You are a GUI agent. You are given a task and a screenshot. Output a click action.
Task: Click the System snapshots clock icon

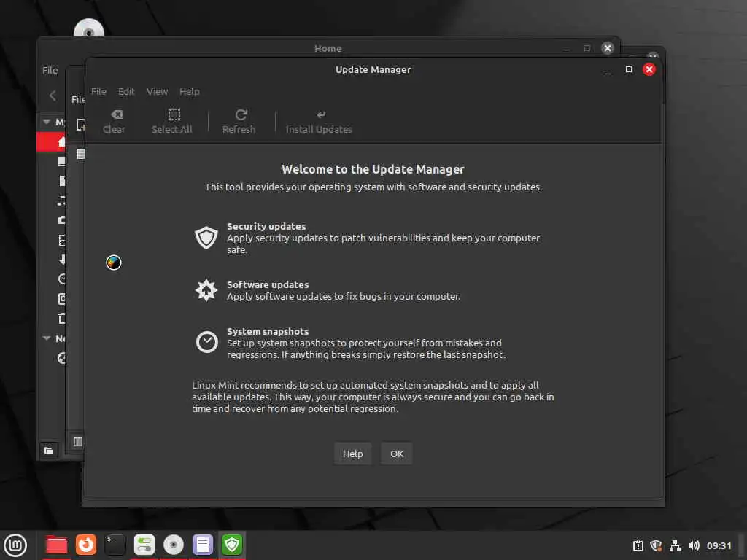click(206, 342)
